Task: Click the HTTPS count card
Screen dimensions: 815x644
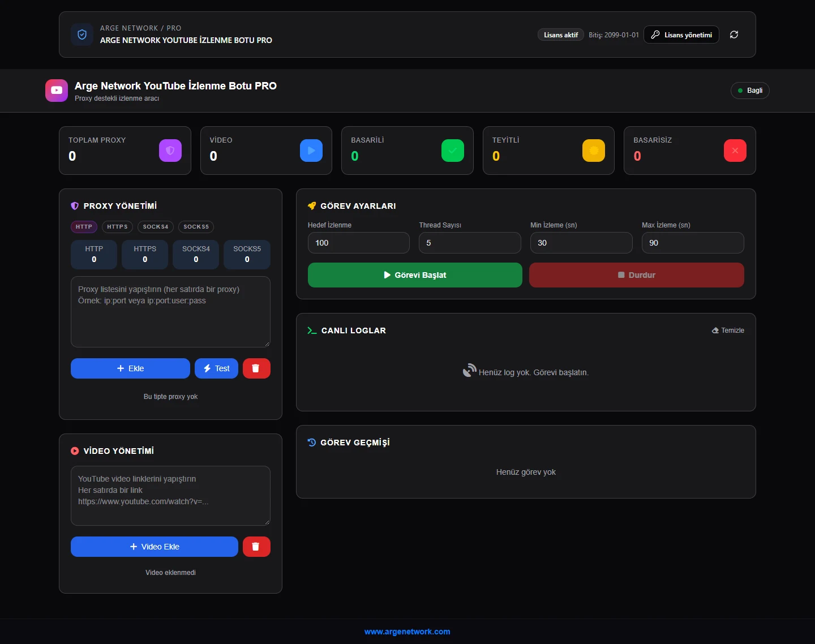Action: [x=145, y=255]
